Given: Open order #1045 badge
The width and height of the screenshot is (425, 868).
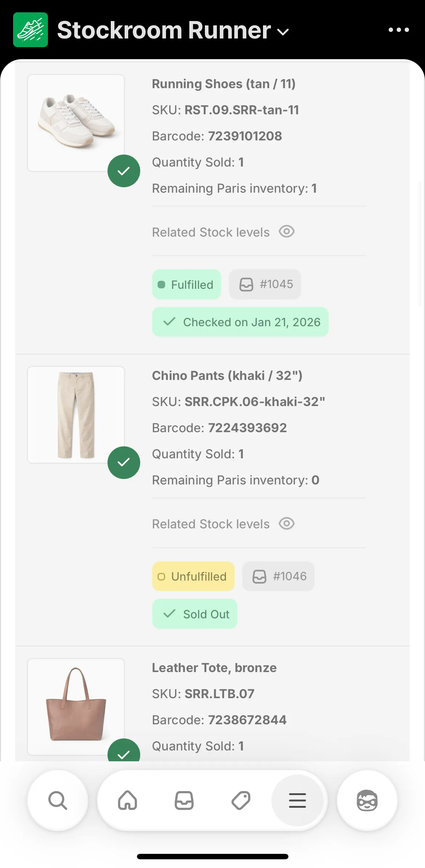Looking at the screenshot, I should coord(265,284).
